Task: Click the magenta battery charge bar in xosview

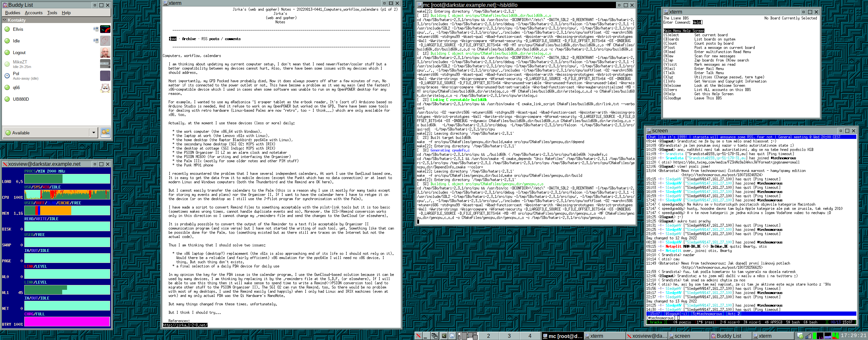Action: pyautogui.click(x=67, y=322)
